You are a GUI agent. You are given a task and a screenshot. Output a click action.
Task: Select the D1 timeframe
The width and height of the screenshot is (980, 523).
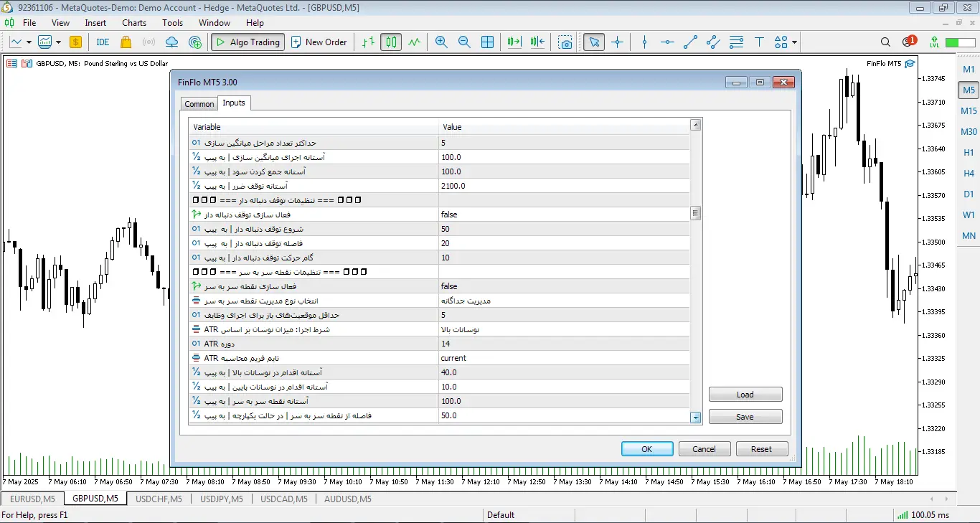(x=969, y=194)
